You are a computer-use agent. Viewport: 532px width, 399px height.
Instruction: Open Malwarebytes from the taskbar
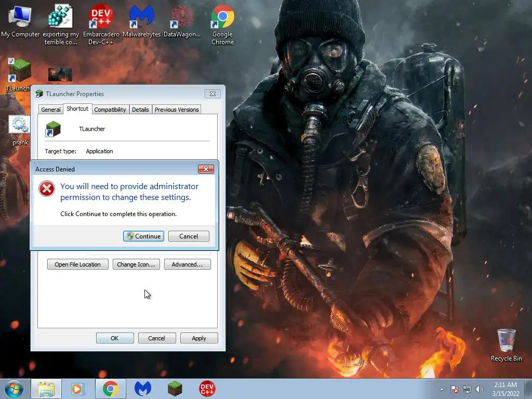pos(143,389)
